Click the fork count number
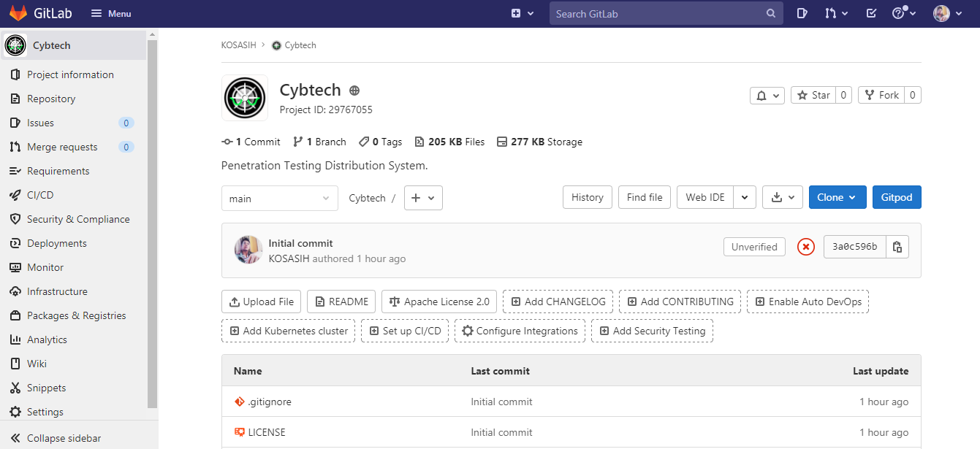 [913, 95]
